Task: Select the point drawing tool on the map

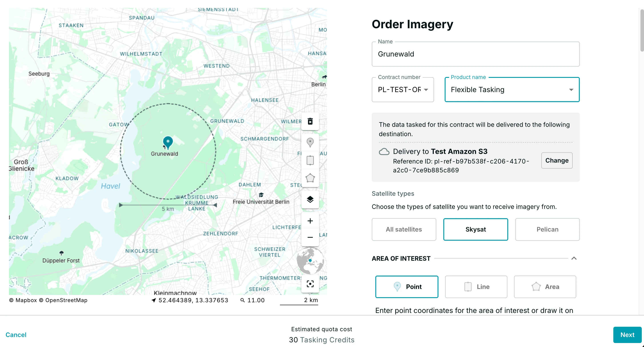Action: pos(310,143)
